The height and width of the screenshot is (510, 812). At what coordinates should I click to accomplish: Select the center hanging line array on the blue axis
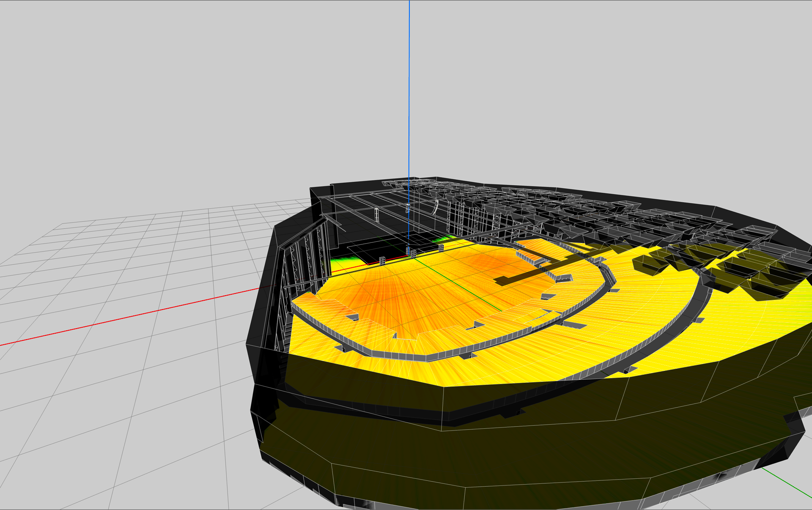point(408,208)
